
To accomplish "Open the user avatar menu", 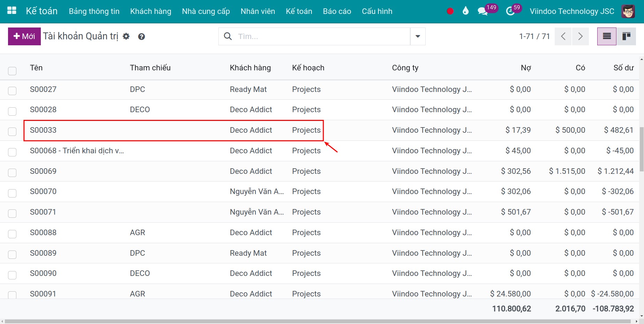I will [x=628, y=11].
